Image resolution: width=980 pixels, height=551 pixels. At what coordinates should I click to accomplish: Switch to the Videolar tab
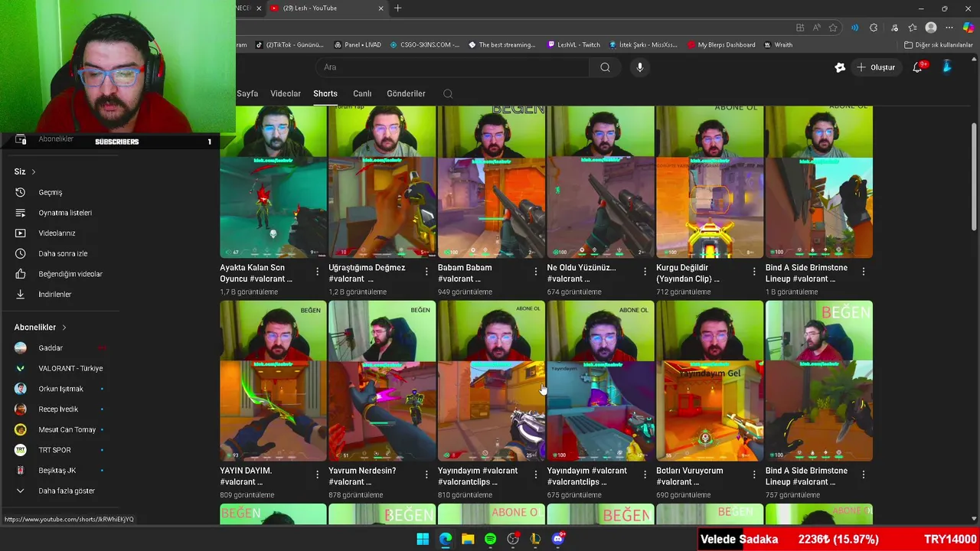click(x=286, y=93)
